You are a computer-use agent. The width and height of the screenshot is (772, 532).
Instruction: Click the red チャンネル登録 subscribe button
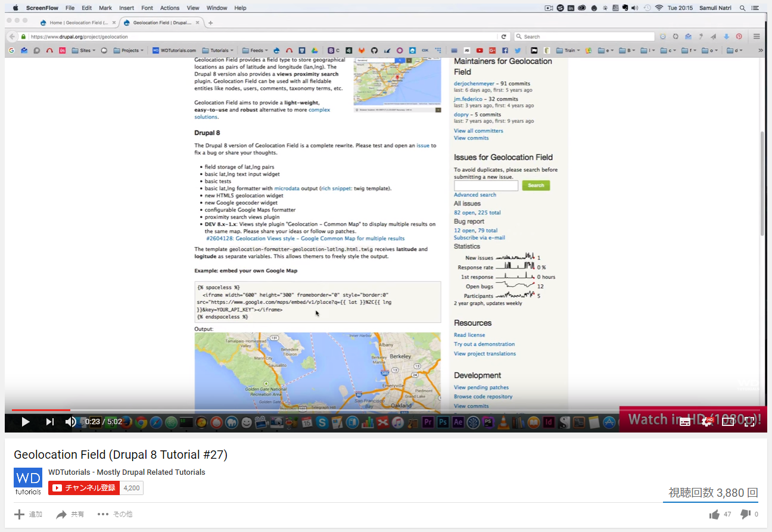(84, 488)
